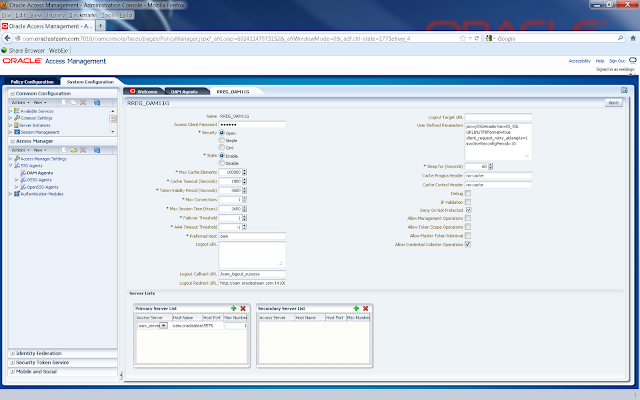Image resolution: width=640 pixels, height=400 pixels.
Task: Check Allow Token Scope Operations checkbox
Action: tap(468, 227)
